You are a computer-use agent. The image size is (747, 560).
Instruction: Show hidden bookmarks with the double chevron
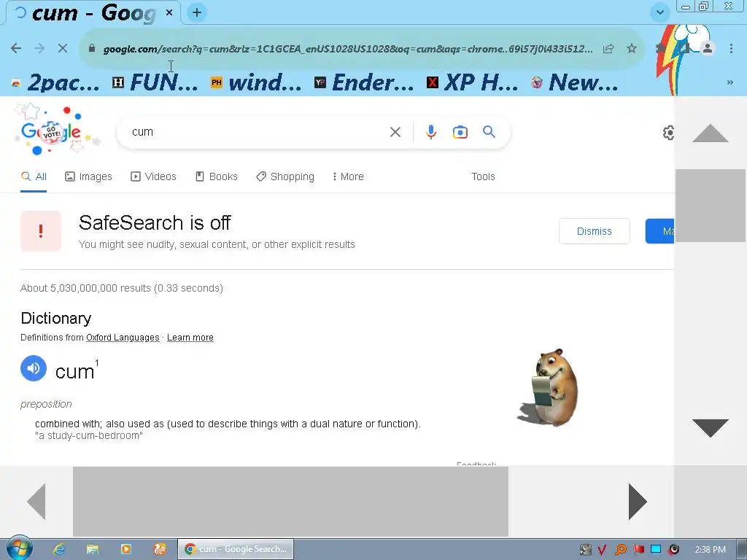[729, 82]
